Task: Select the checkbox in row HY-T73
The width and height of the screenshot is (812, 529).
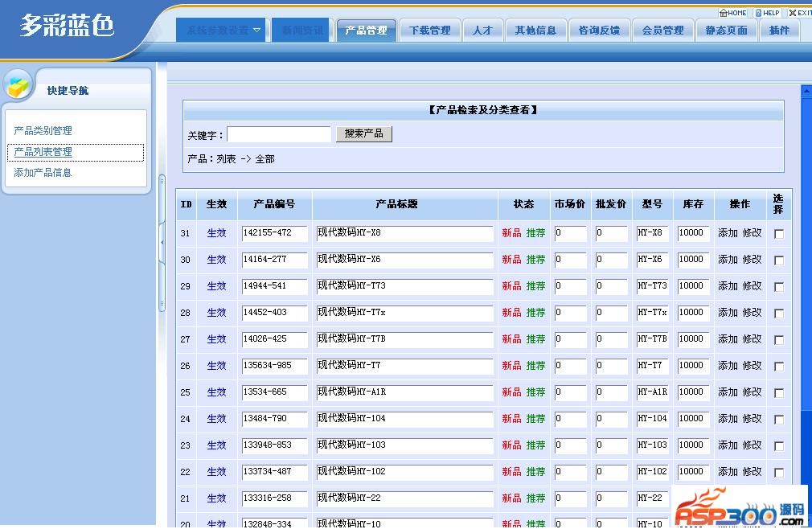Action: [x=778, y=287]
